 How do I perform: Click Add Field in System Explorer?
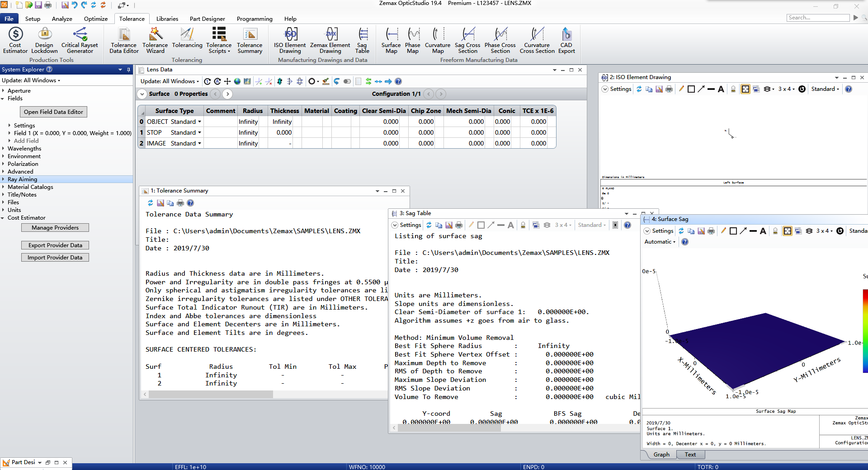coord(26,141)
